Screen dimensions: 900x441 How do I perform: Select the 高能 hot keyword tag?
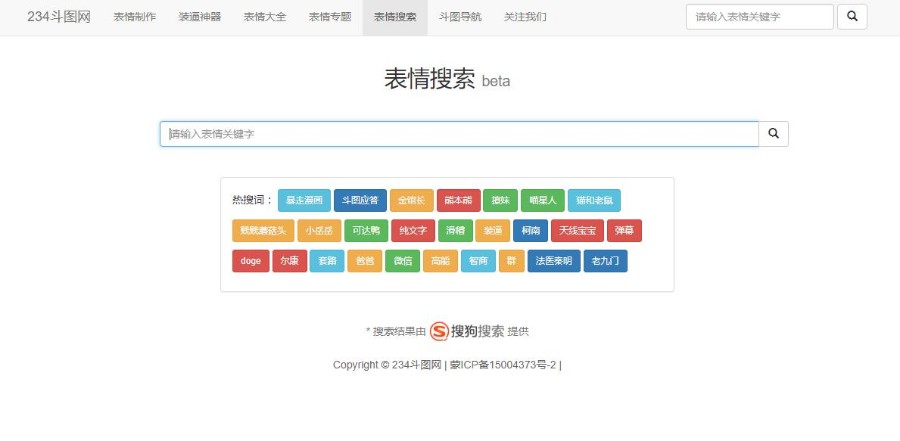(x=440, y=261)
